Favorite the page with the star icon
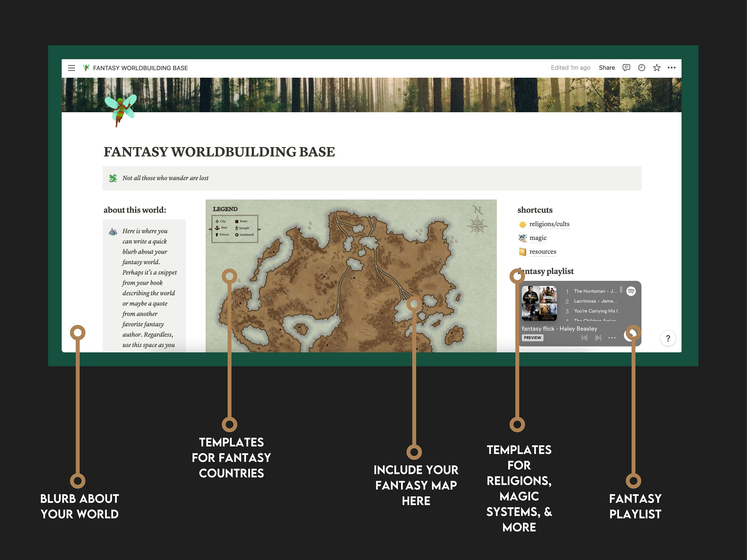The width and height of the screenshot is (747, 560). (x=657, y=67)
